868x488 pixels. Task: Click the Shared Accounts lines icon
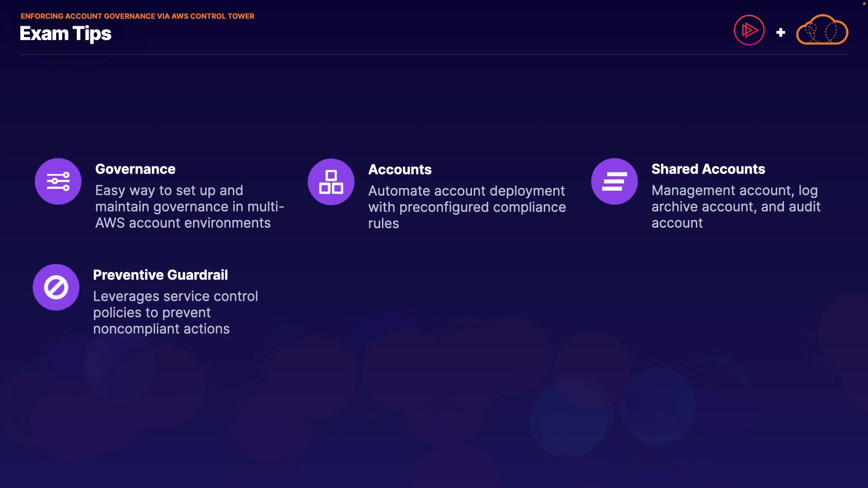click(x=614, y=182)
